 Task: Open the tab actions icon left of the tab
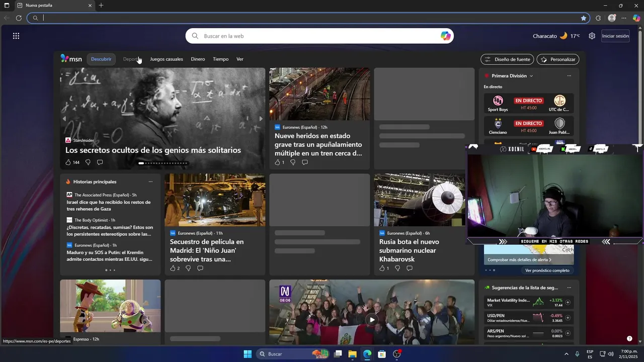7,6
